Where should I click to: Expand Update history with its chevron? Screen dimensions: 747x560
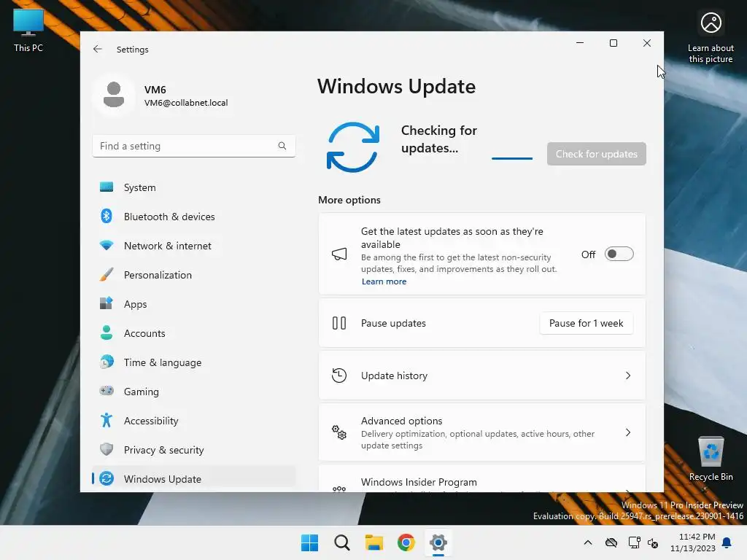tap(628, 376)
